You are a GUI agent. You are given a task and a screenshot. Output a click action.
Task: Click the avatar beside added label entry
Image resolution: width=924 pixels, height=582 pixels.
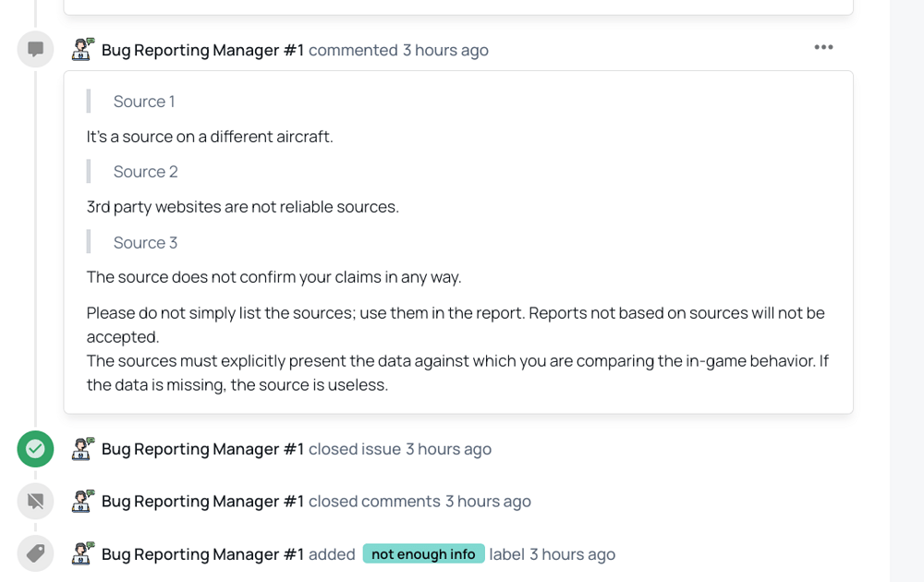click(x=83, y=553)
